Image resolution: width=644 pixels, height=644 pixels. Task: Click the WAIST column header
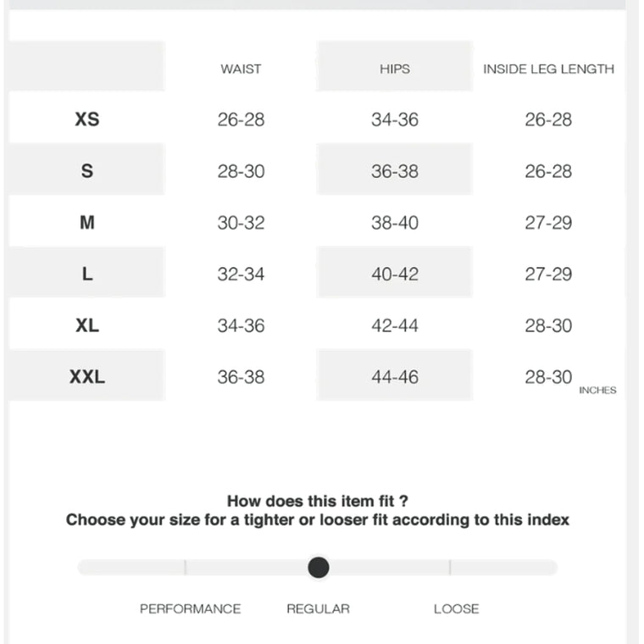coord(241,69)
